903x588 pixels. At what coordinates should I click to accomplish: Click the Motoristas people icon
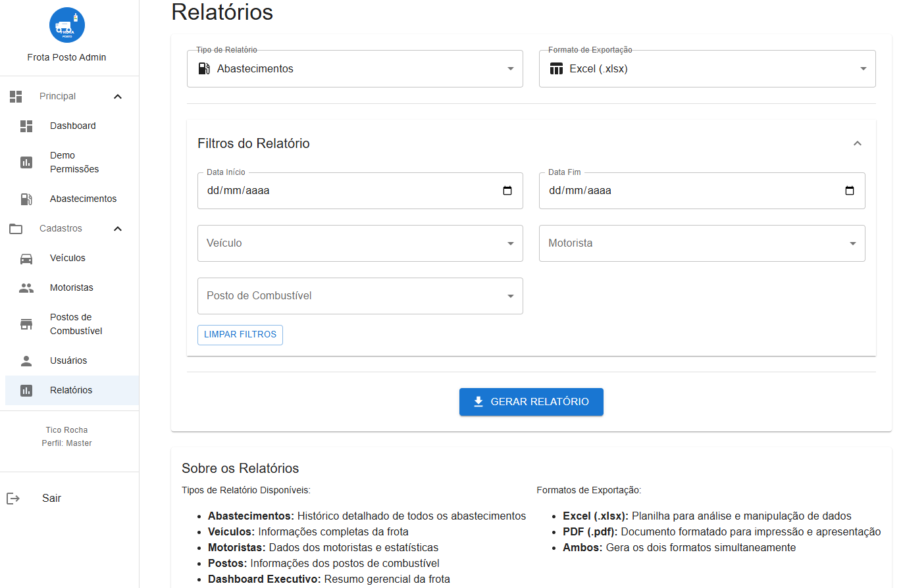tap(26, 288)
